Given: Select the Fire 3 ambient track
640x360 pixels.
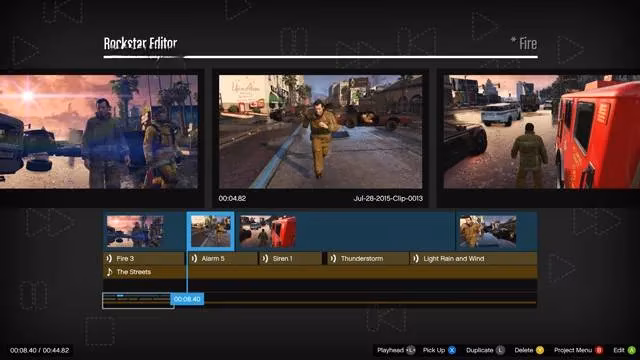Looking at the screenshot, I should pos(144,258).
